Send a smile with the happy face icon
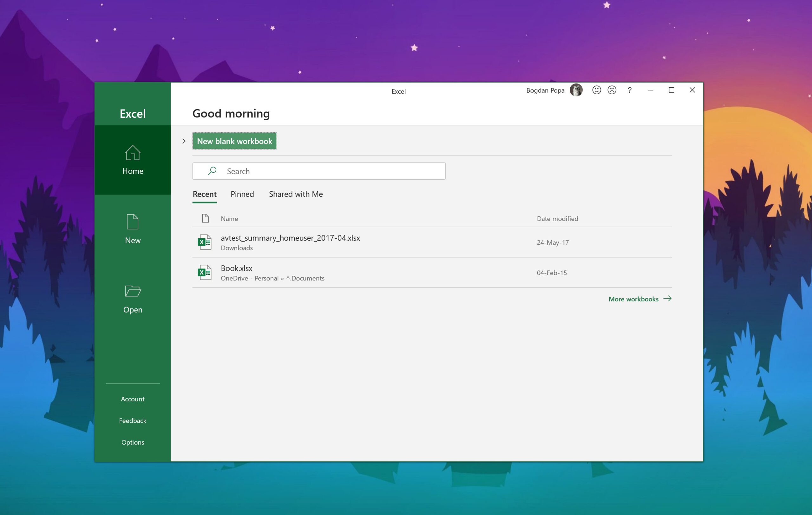 597,90
